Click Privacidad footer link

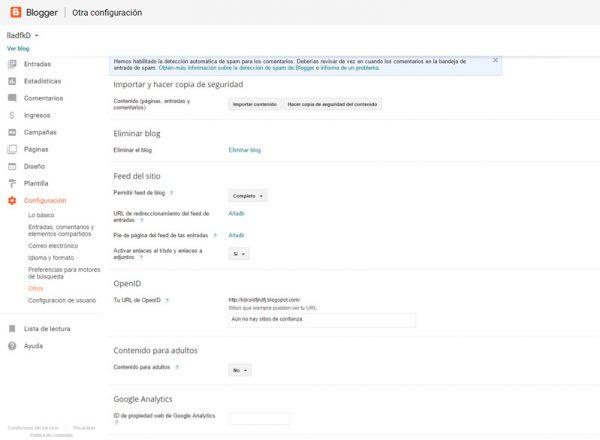click(84, 428)
